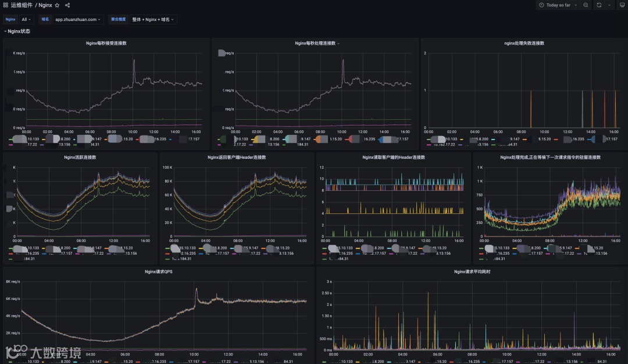This screenshot has width=628, height=364.
Task: Star this Nginx dashboard as favorite
Action: coord(57,5)
